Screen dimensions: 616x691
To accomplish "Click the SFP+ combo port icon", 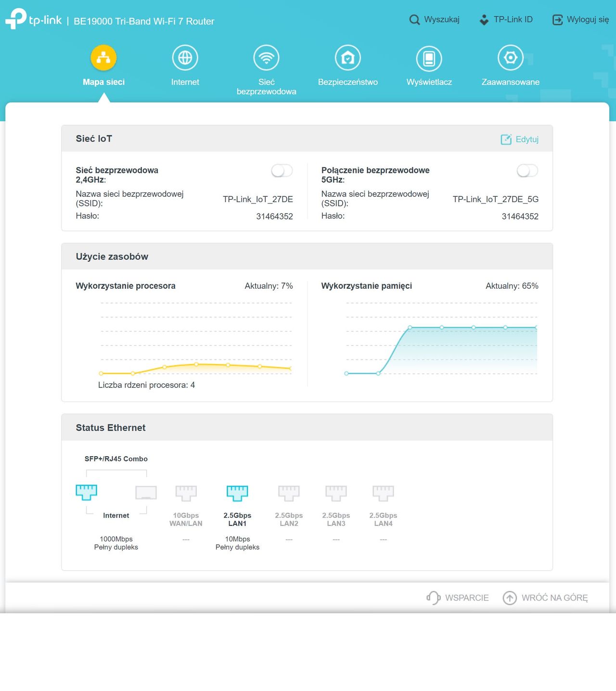I will coord(146,492).
